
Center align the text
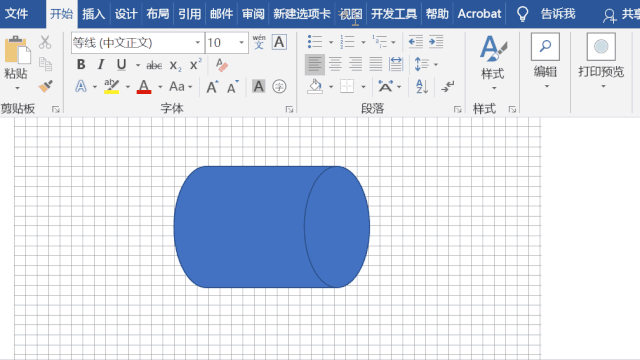click(335, 64)
